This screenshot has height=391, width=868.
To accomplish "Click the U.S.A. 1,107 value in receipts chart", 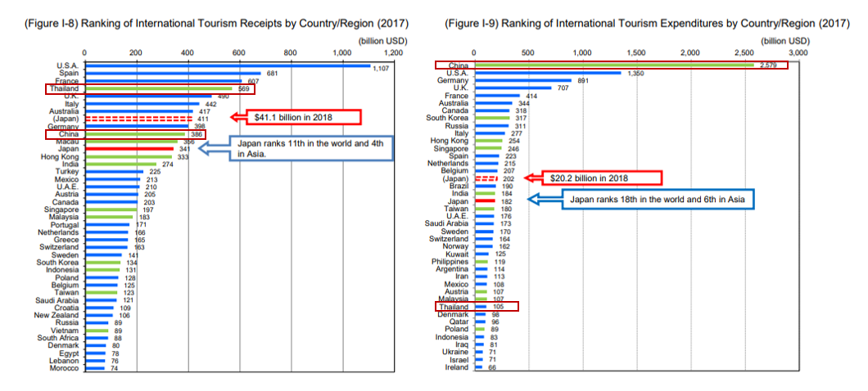I will coord(381,68).
